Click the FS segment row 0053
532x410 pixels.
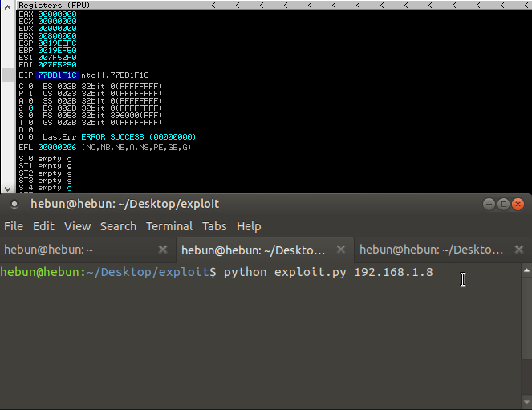[103, 116]
